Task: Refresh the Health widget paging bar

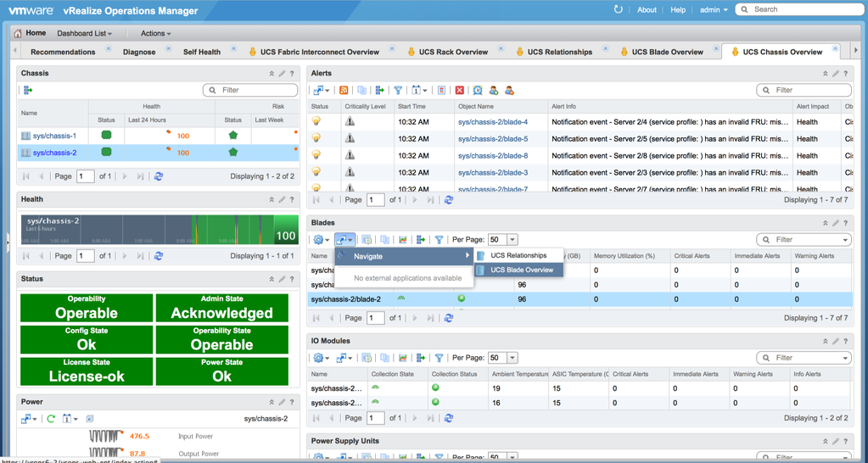Action: [x=159, y=255]
